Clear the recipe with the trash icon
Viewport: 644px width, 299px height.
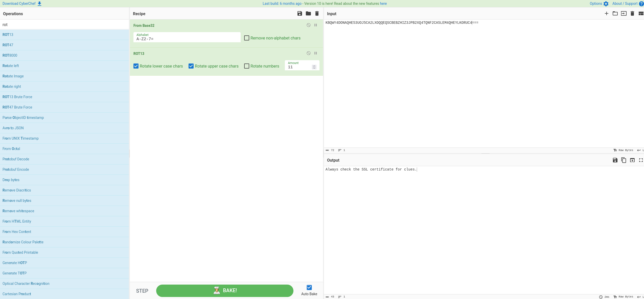coord(317,14)
